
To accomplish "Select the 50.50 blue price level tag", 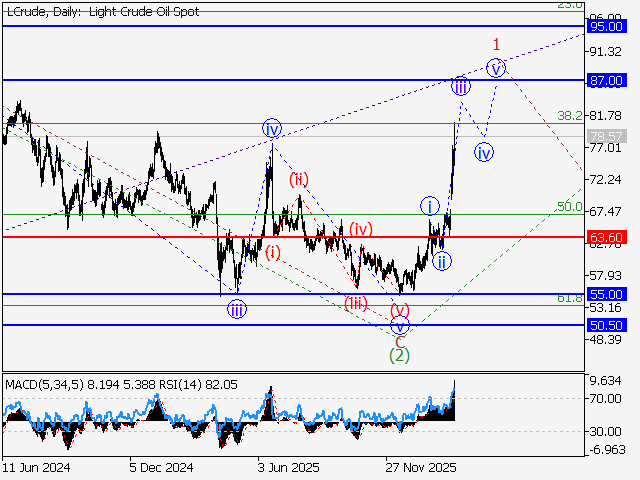I will (607, 326).
